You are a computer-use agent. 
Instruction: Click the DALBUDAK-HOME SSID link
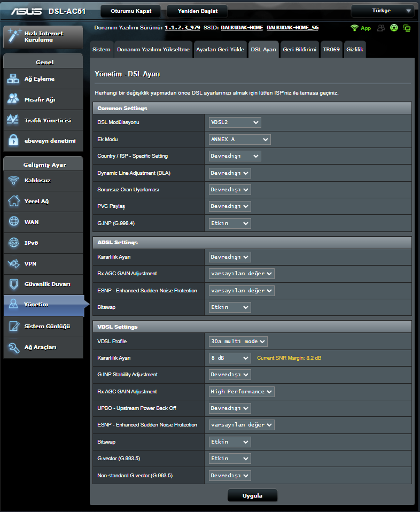(242, 28)
